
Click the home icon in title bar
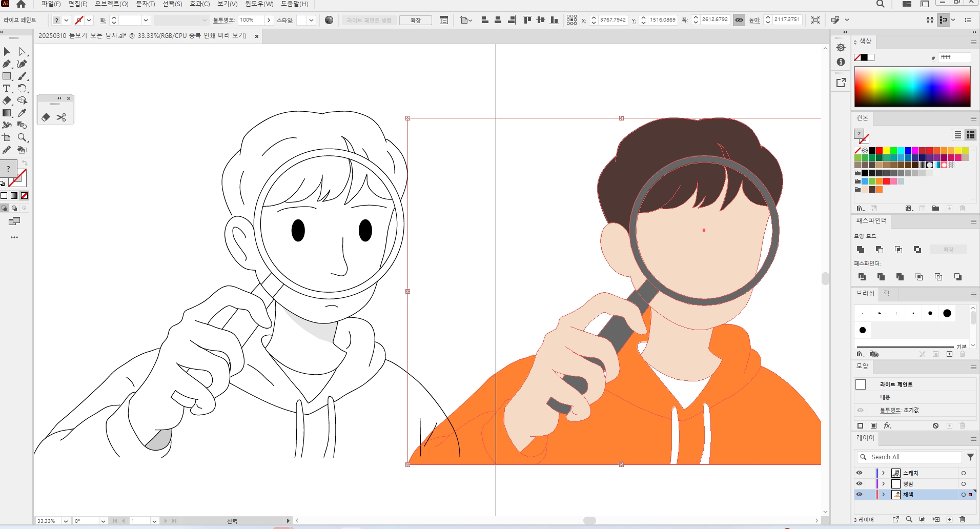point(21,4)
